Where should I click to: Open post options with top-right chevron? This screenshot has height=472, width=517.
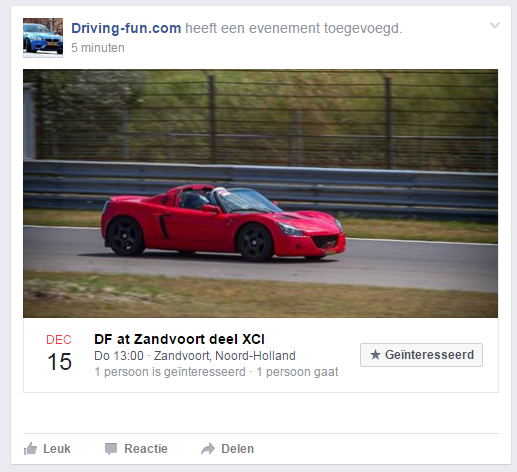click(x=495, y=25)
